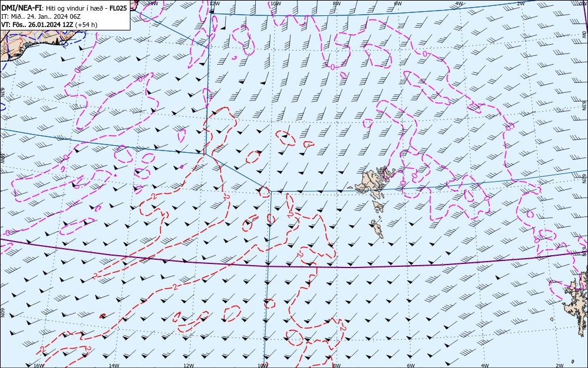Click the 'IT: Mið.. 24. Jan.. 2024 06Z' line
588x368 pixels.
click(41, 16)
